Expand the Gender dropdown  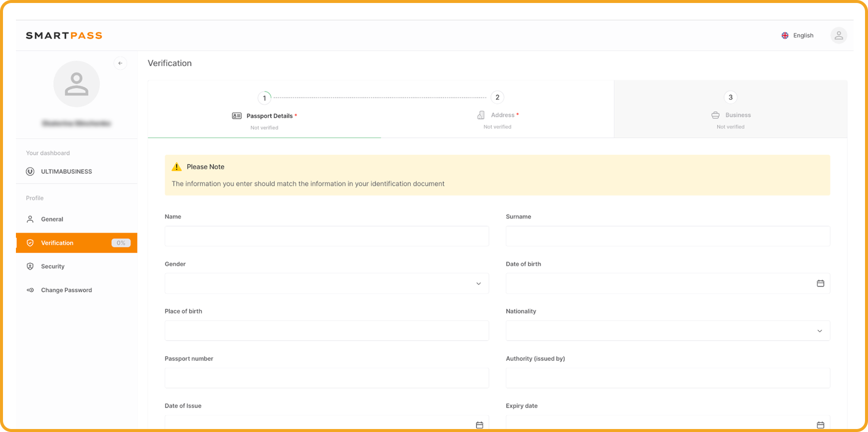[327, 283]
